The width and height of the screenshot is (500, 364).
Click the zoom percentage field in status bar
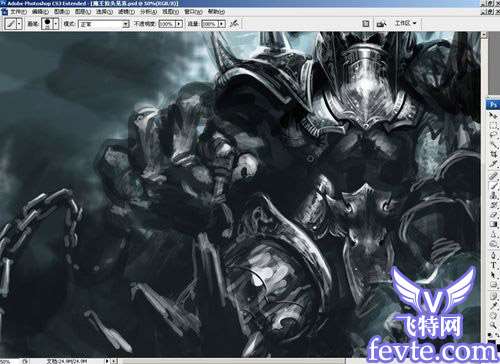point(8,361)
